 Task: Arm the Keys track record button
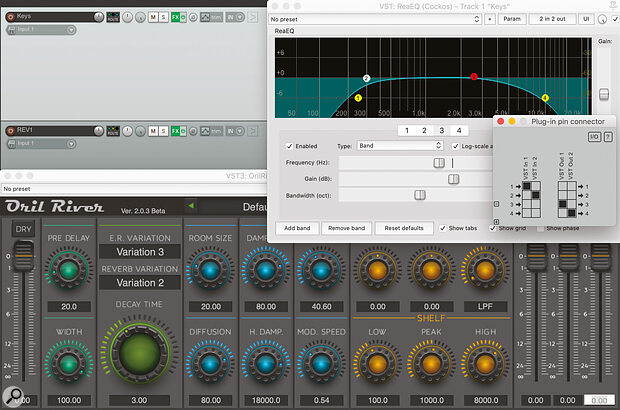[x=11, y=17]
